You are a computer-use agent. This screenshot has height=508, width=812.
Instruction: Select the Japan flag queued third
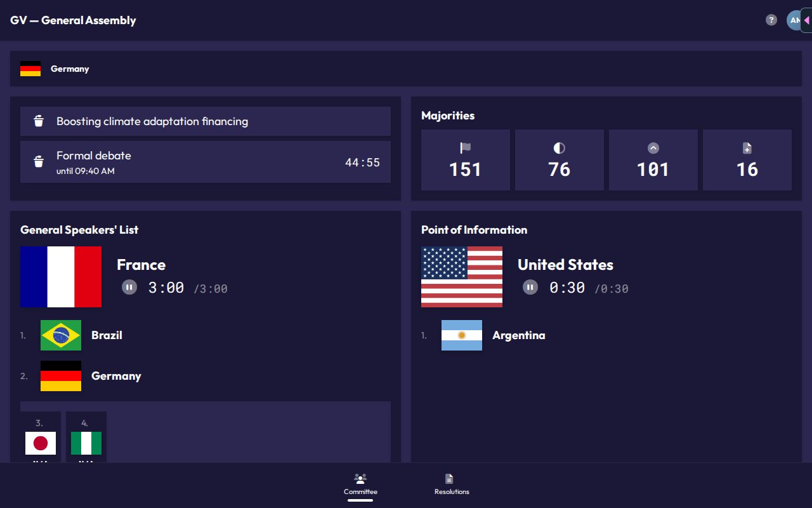point(41,443)
